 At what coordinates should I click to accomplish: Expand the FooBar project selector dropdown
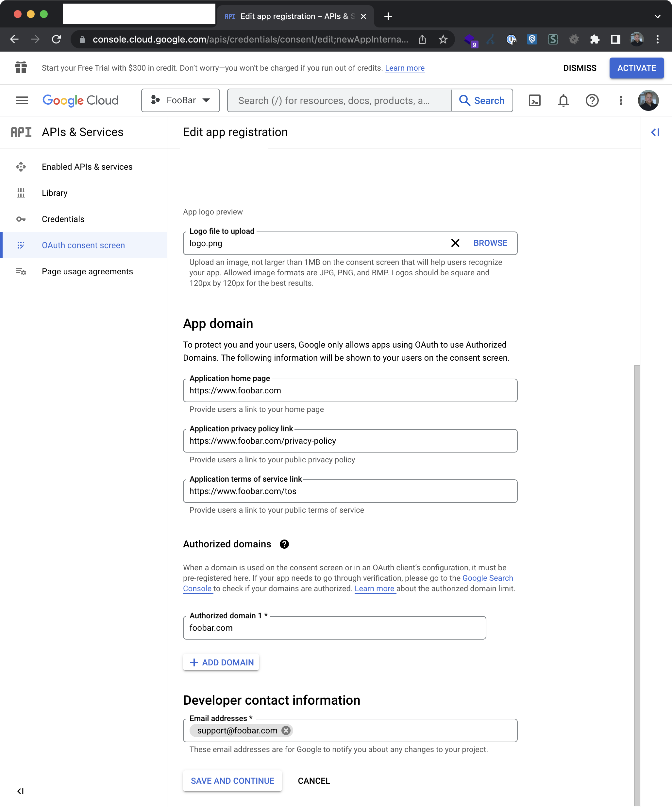pyautogui.click(x=180, y=101)
